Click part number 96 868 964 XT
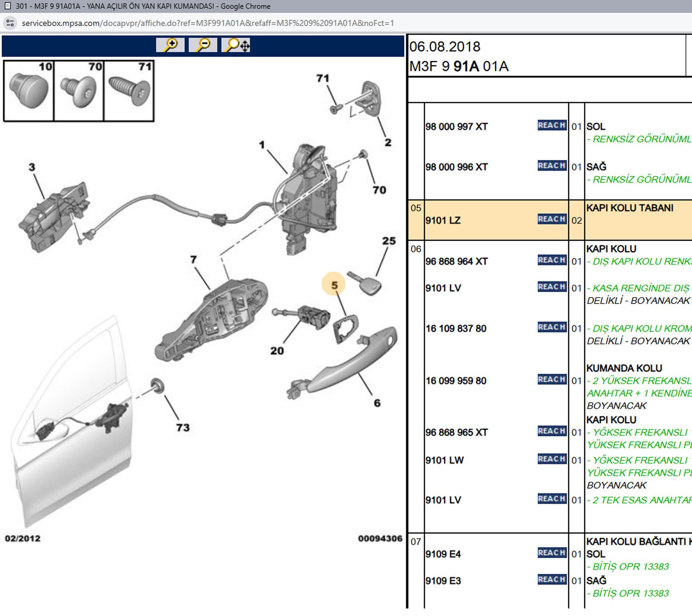 (x=456, y=261)
